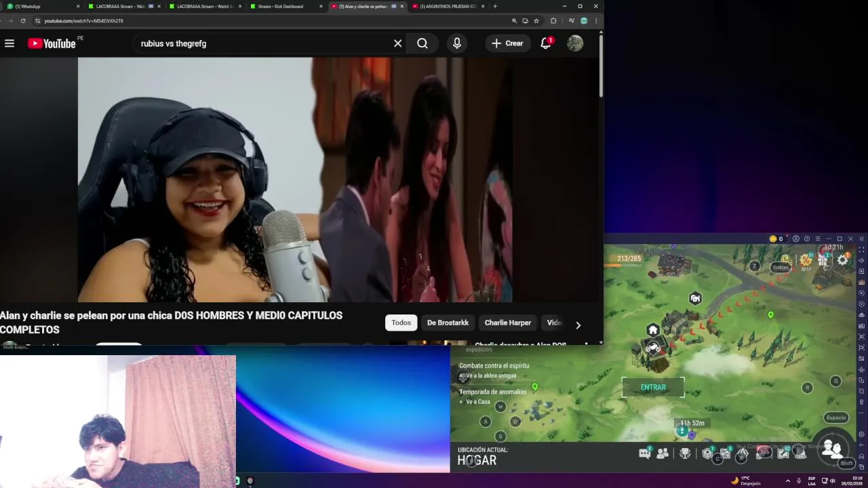This screenshot has height=488, width=868.
Task: Open the taskbar volume control
Action: coord(833,481)
